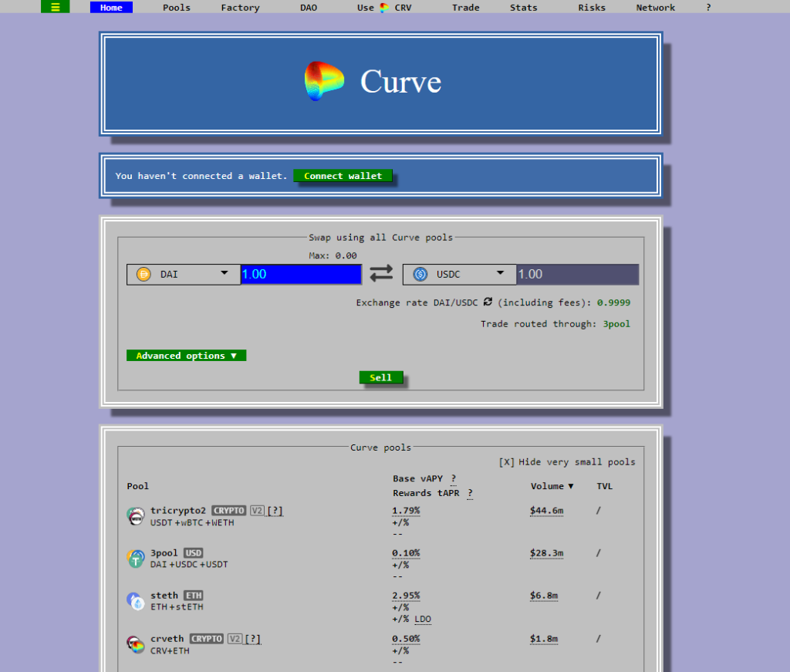Click the Connect wallet button

point(343,176)
